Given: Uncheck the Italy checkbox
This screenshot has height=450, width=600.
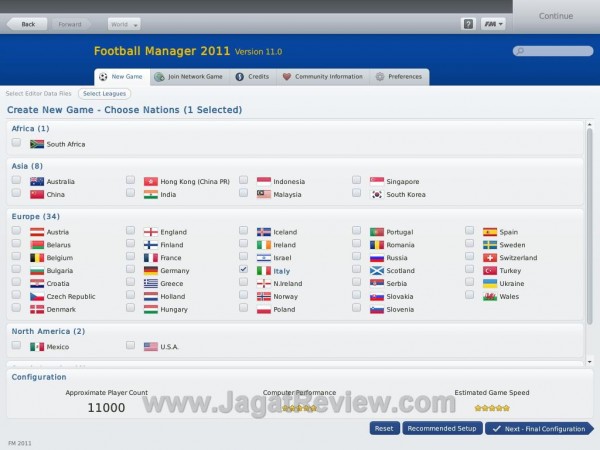Looking at the screenshot, I should (243, 269).
